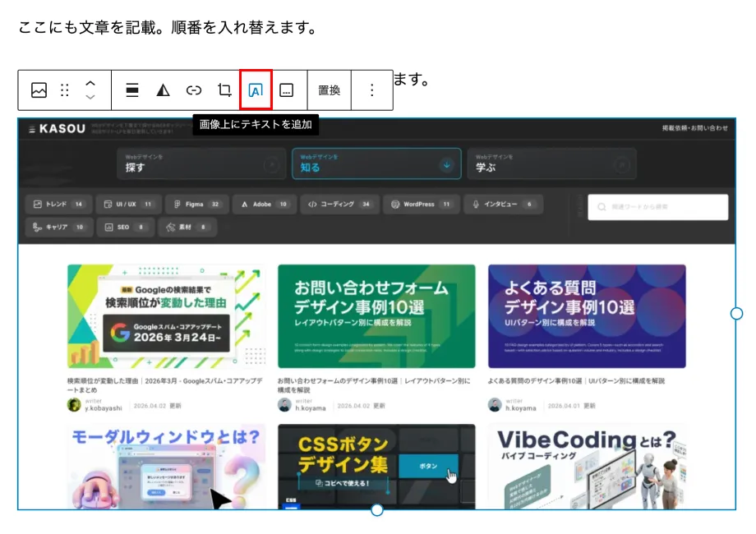Select the 探す tab in the screenshot
This screenshot has width=756, height=534.
coord(201,163)
